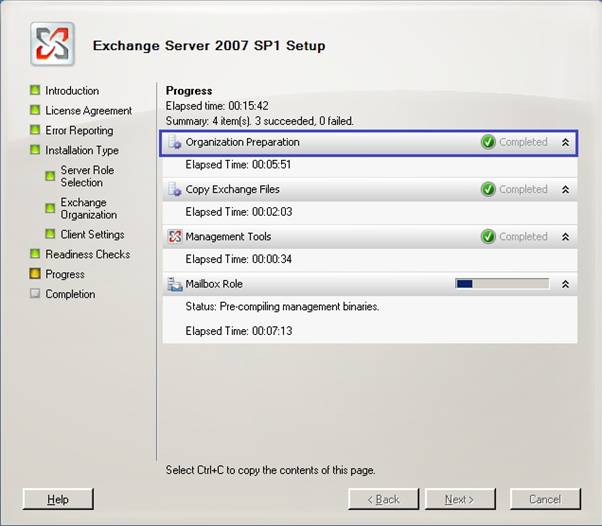Click the Client Settings step green indicator
This screenshot has height=526, width=602.
50,234
